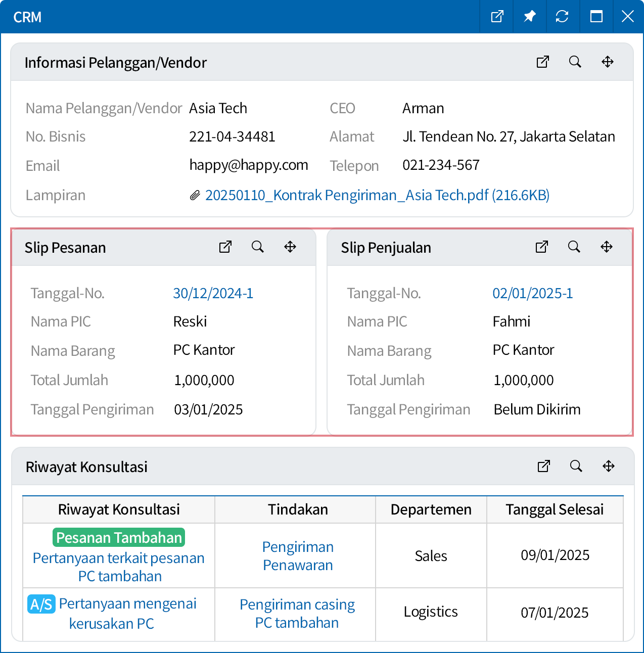This screenshot has width=644, height=653.
Task: Open Slip Penjualan panel in new window
Action: [x=542, y=247]
